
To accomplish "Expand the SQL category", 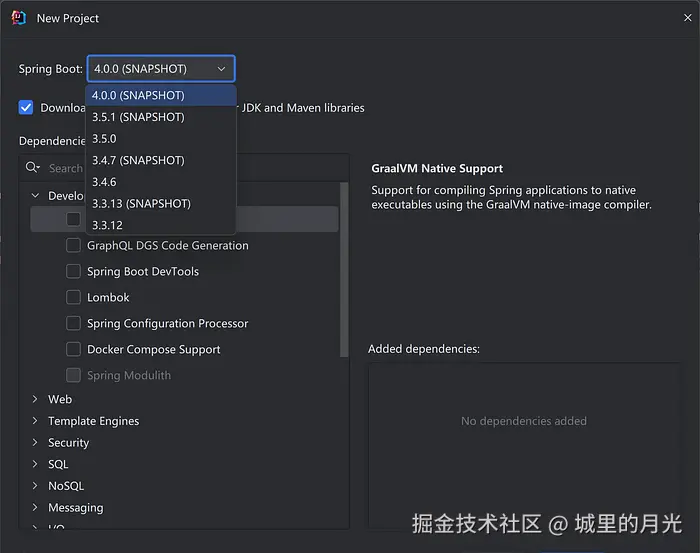I will [35, 464].
